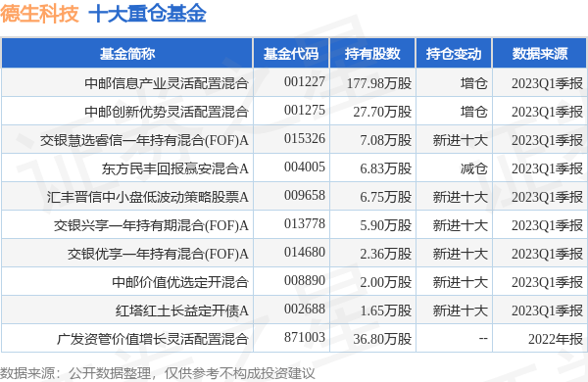Click fund code 001275
The width and height of the screenshot is (588, 382).
pyautogui.click(x=305, y=110)
